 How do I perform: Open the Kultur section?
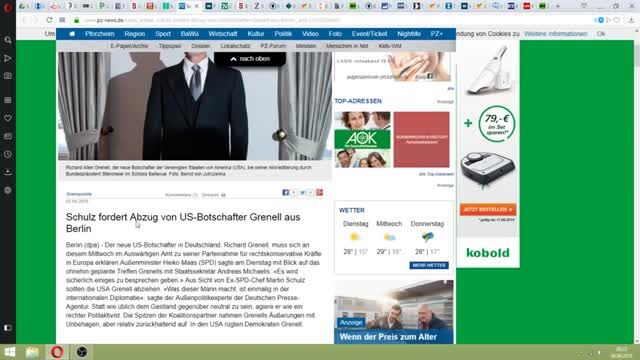click(256, 34)
